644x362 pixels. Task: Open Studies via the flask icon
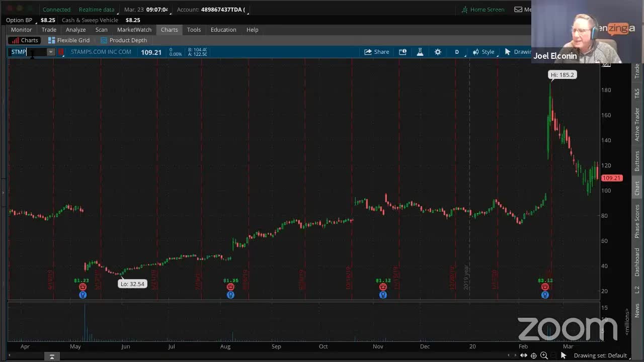point(420,52)
